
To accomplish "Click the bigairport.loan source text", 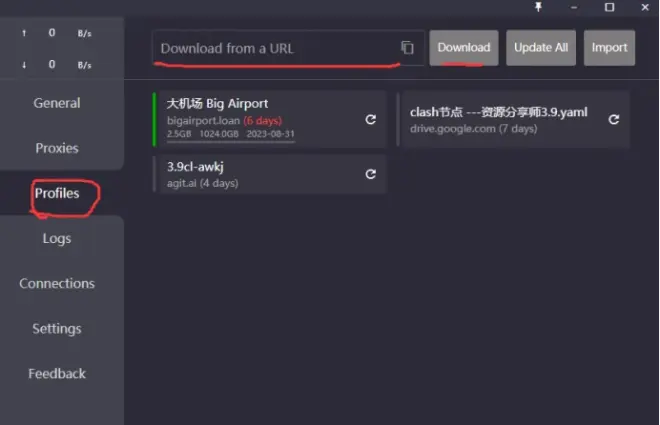I will pos(203,121).
